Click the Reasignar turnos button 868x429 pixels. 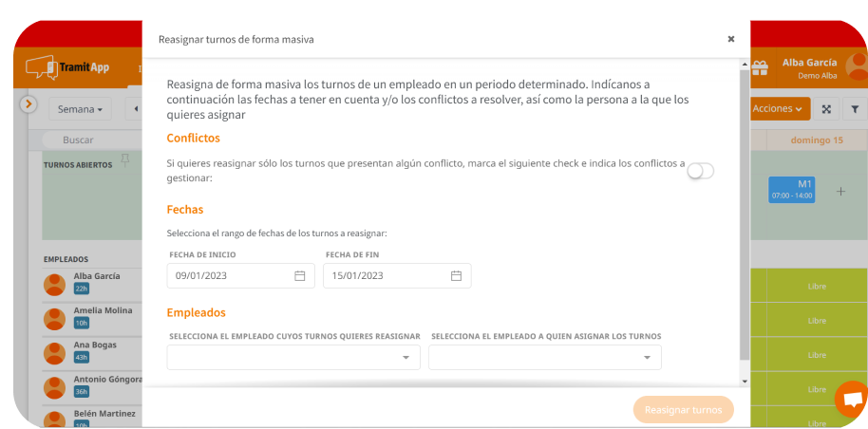pyautogui.click(x=683, y=410)
